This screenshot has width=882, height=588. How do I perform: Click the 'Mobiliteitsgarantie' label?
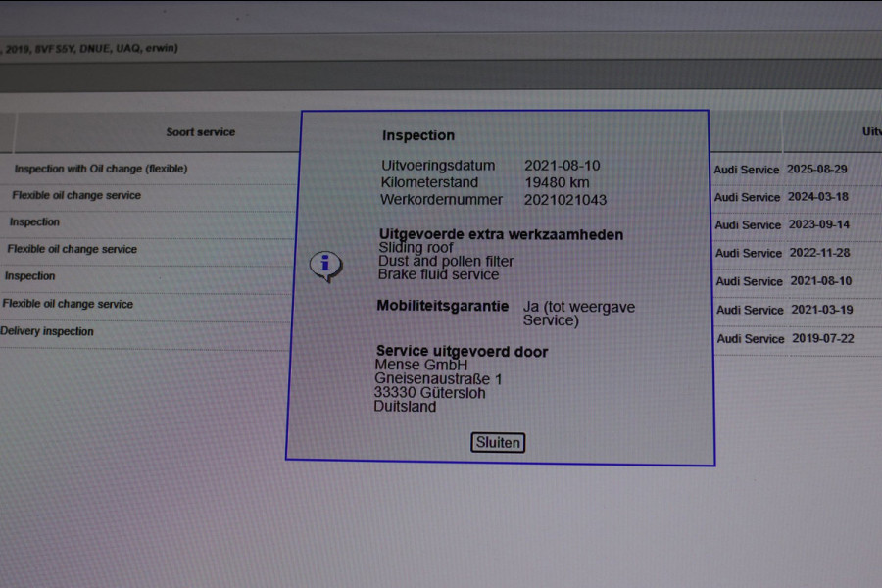(x=443, y=306)
